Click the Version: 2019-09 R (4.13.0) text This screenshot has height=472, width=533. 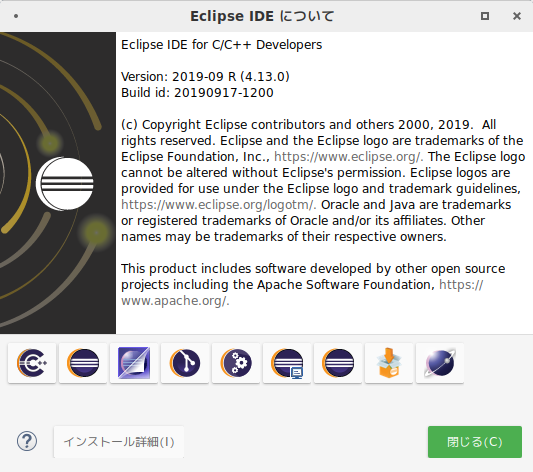click(x=205, y=77)
